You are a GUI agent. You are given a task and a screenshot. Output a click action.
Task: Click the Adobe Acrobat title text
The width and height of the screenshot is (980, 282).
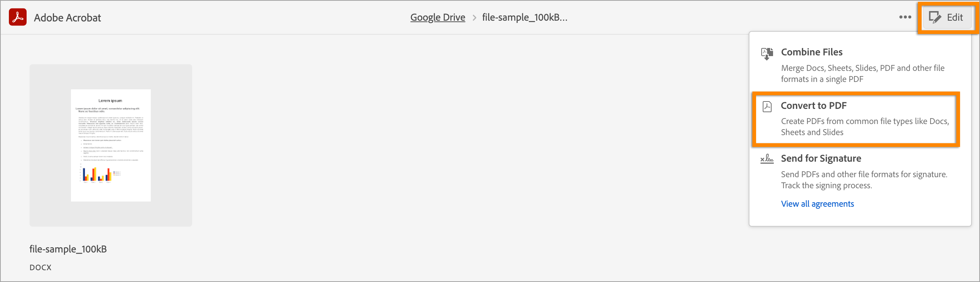tap(67, 17)
